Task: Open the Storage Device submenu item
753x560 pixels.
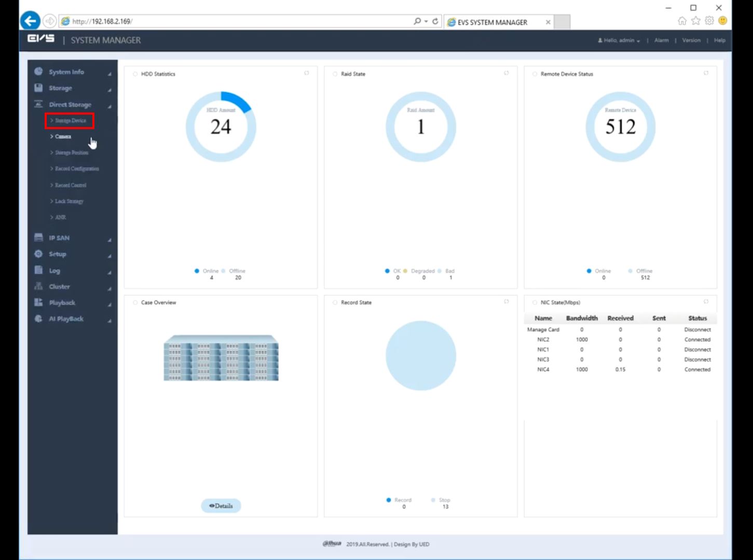Action: click(x=70, y=121)
